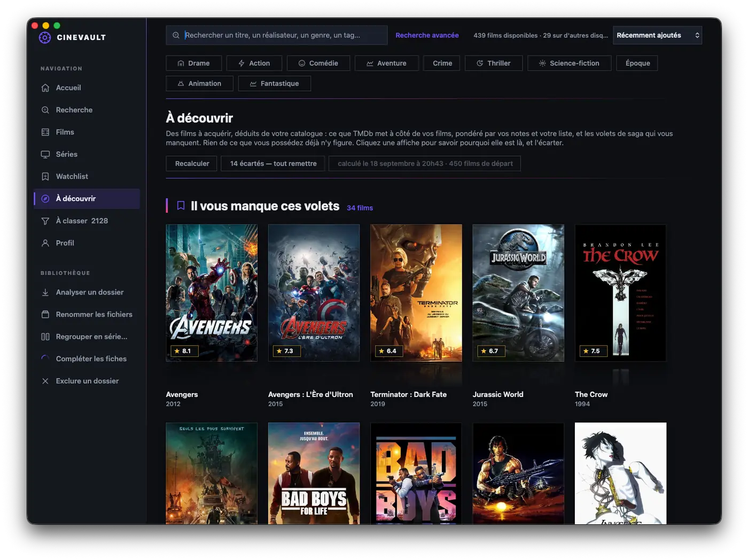Image resolution: width=748 pixels, height=560 pixels.
Task: Select the Watchlist bookmark icon
Action: [45, 176]
